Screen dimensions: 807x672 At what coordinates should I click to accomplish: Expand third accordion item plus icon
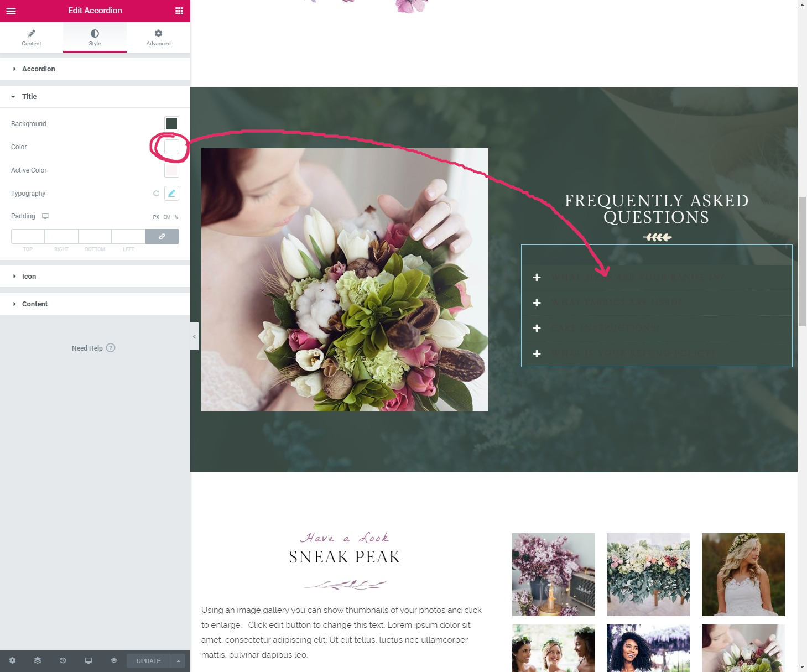point(537,328)
